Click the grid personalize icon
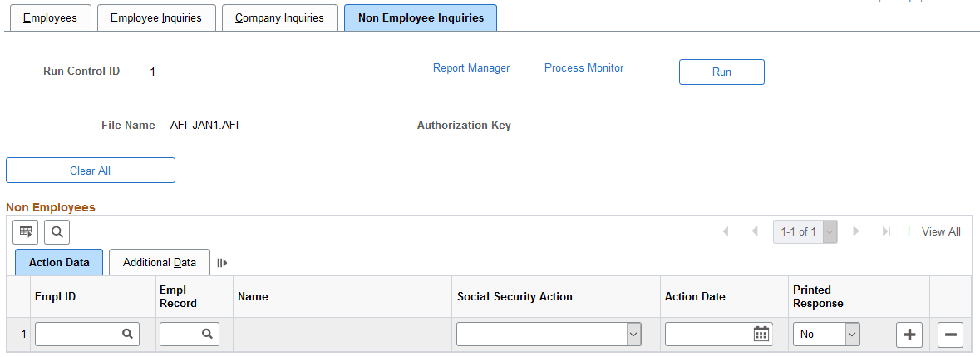The height and width of the screenshot is (357, 980). coord(26,231)
